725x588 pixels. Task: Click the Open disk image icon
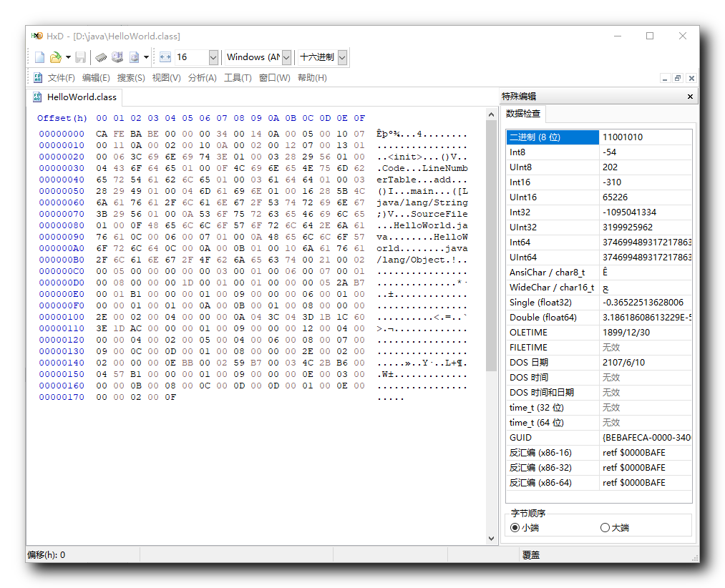(x=134, y=57)
